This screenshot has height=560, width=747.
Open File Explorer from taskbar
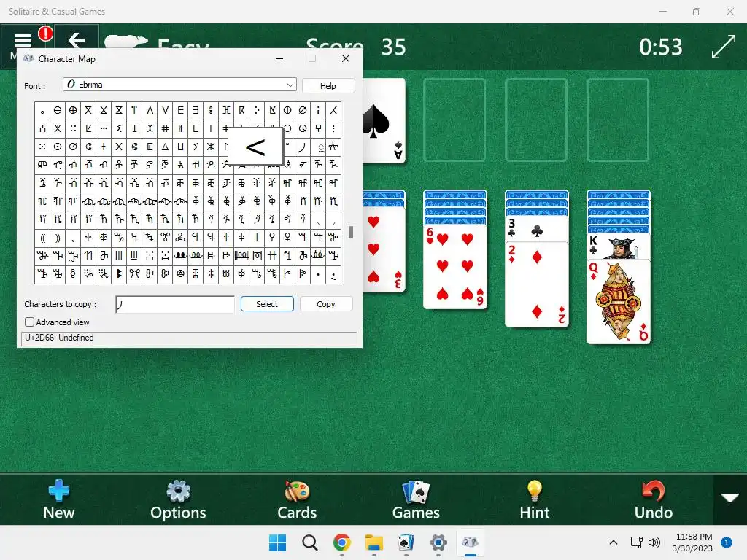[374, 542]
